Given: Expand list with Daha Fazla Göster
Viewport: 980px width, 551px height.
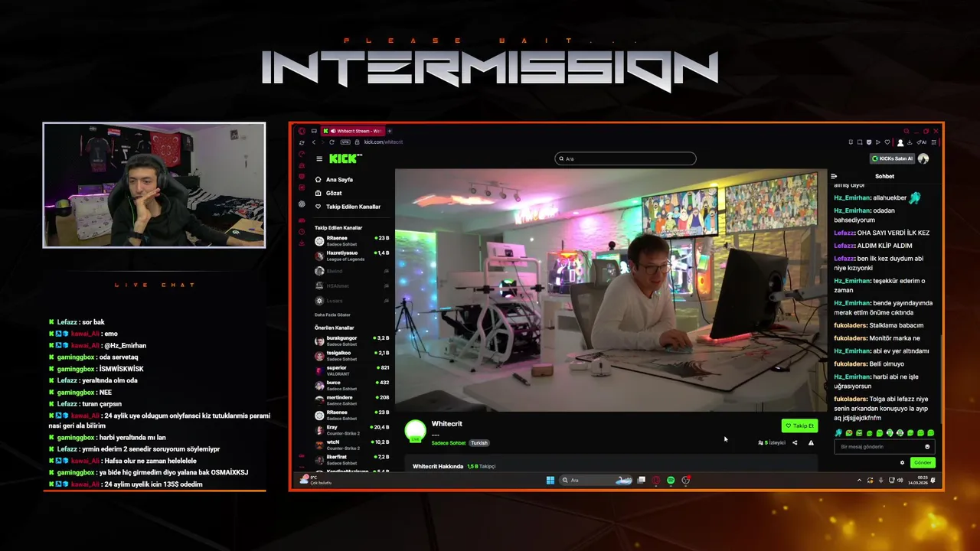Looking at the screenshot, I should 332,315.
